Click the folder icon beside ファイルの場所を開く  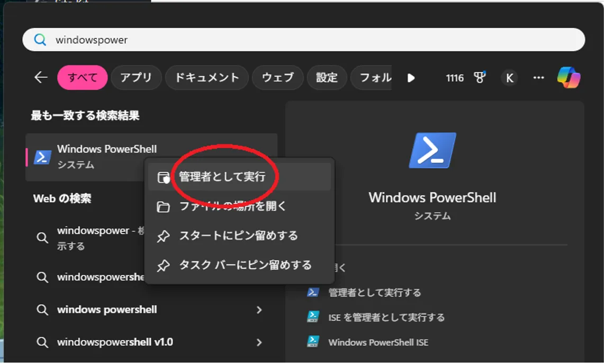click(x=164, y=206)
